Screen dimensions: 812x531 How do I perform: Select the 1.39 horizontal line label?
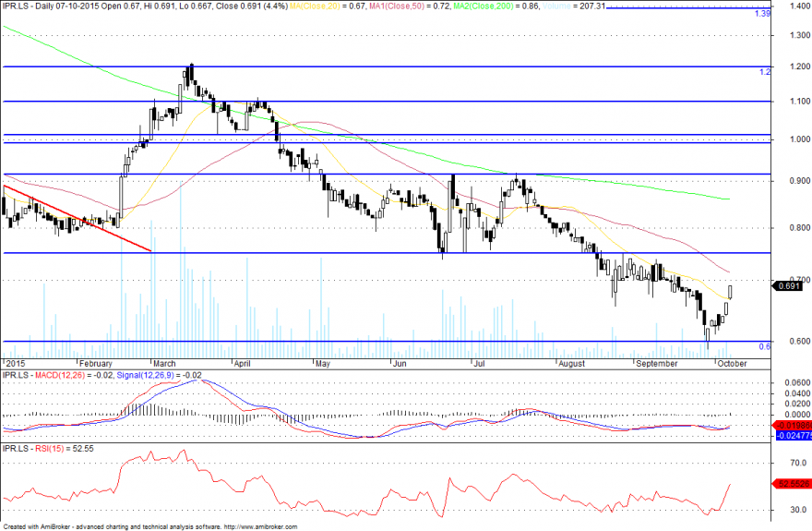pos(762,14)
